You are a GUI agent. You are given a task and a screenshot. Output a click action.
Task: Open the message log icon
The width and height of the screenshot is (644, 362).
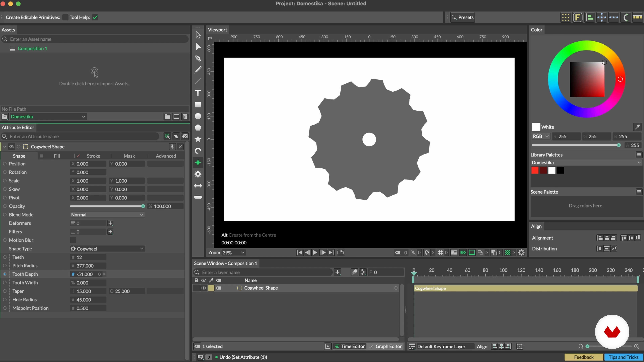point(200,357)
